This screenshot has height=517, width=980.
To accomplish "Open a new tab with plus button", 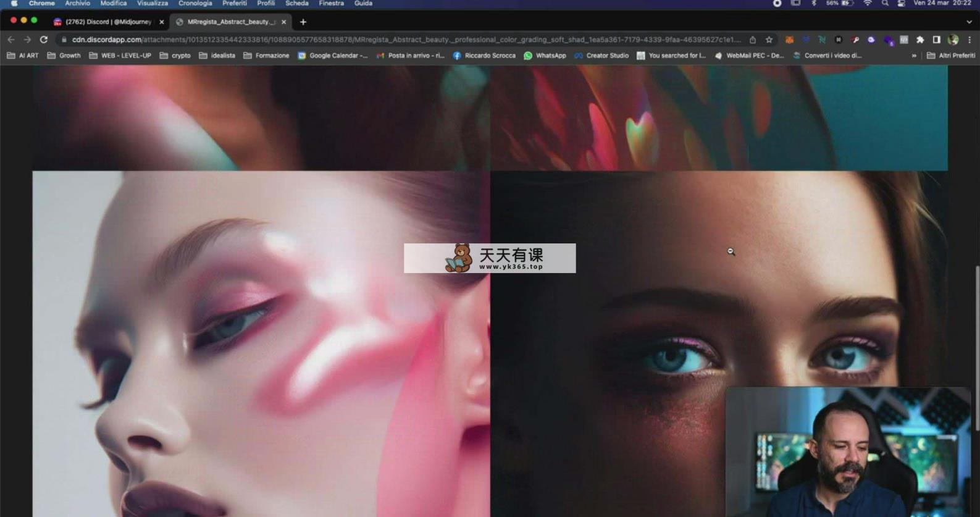I will 303,22.
